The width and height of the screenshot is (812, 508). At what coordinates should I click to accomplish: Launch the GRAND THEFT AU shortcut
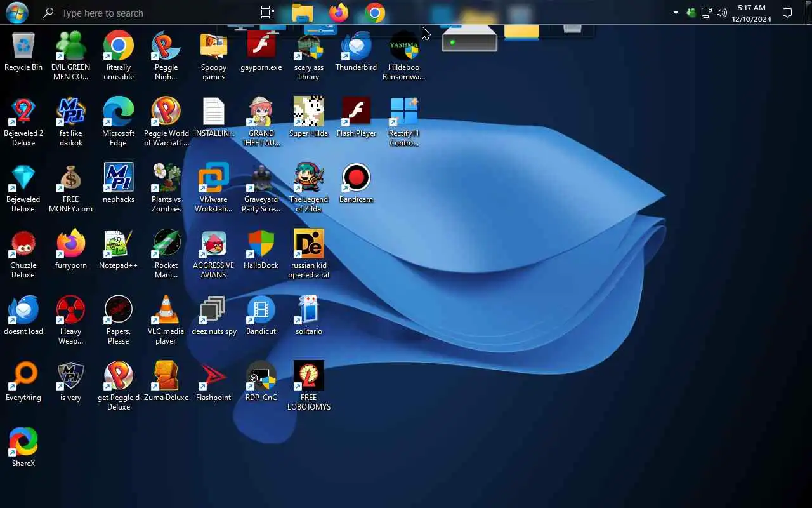coord(261,122)
